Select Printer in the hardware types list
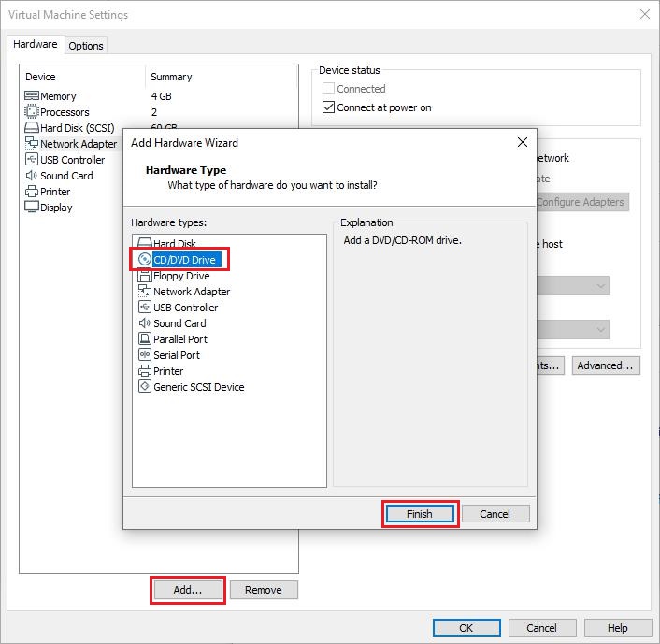Viewport: 660px width, 644px height. pyautogui.click(x=168, y=371)
